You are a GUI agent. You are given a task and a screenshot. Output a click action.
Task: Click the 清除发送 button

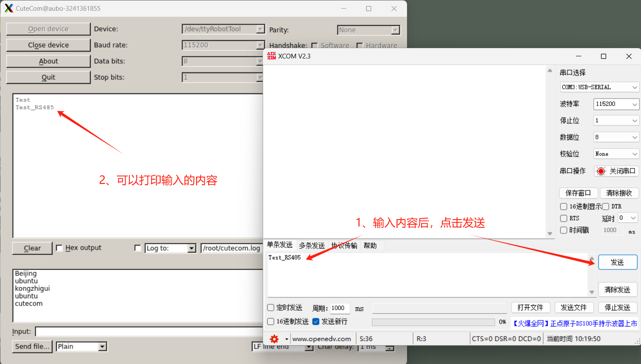[617, 290]
